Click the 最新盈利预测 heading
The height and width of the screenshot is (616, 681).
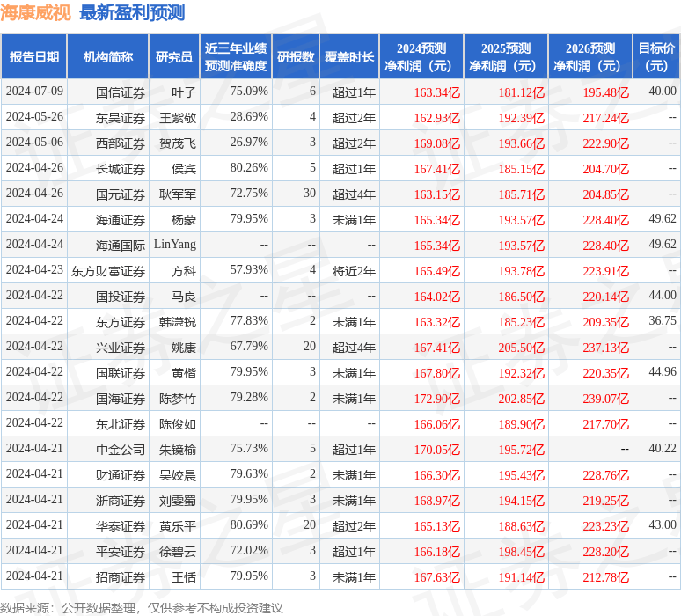[x=132, y=12]
